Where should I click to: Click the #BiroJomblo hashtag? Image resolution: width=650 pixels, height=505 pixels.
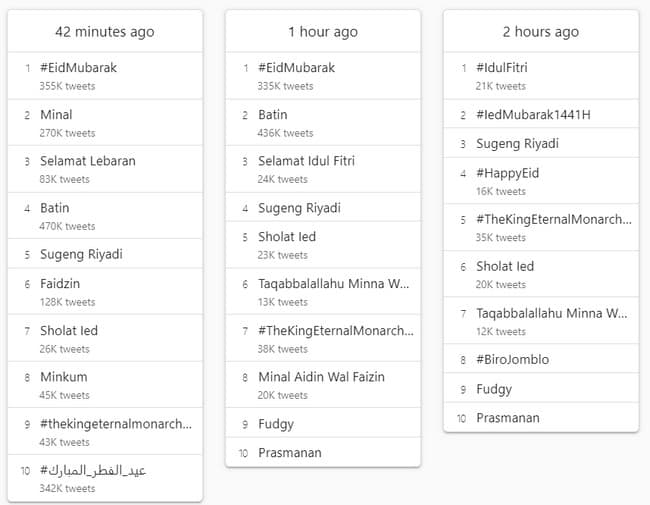tap(512, 359)
